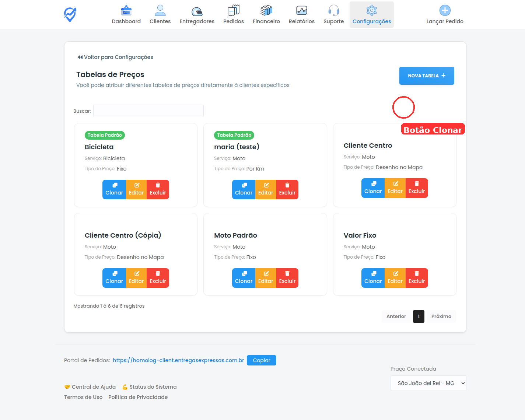Select the Configurações tab
This screenshot has height=420, width=525.
tap(371, 15)
